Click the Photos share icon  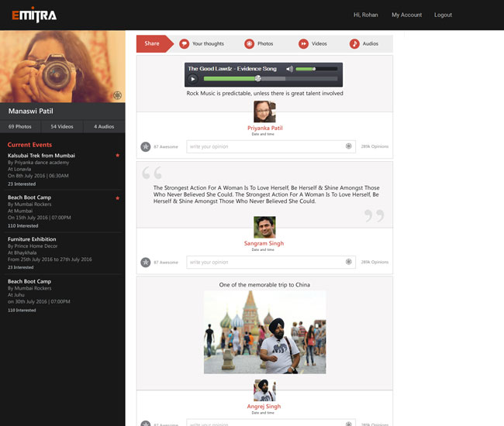[249, 44]
